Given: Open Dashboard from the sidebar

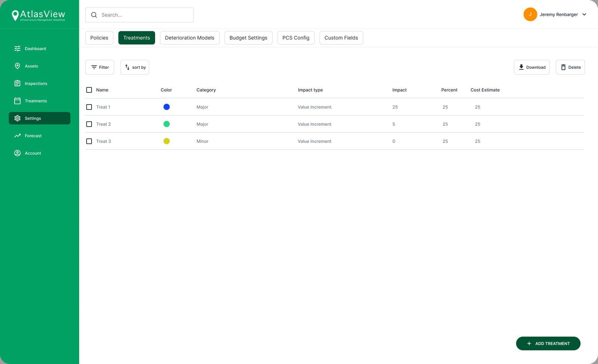Looking at the screenshot, I should [36, 49].
